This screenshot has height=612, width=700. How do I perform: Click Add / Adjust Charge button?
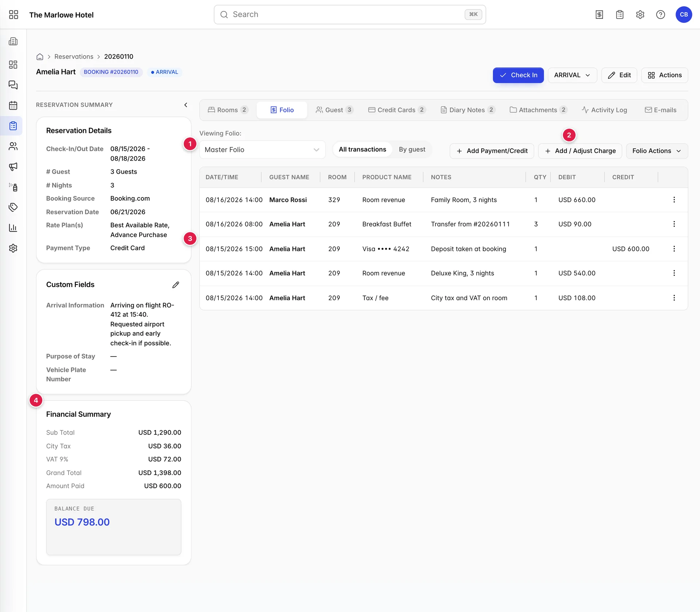pyautogui.click(x=580, y=151)
